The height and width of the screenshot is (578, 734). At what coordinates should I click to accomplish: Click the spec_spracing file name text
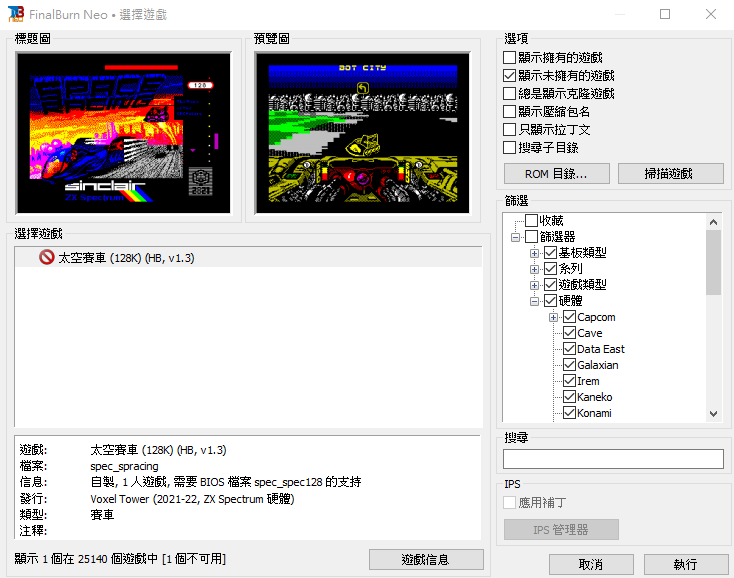(124, 467)
